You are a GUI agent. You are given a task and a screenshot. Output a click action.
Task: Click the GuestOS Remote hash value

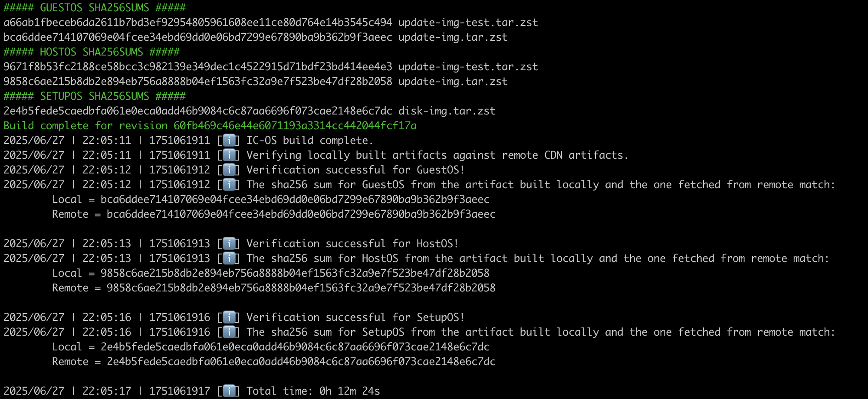click(301, 214)
